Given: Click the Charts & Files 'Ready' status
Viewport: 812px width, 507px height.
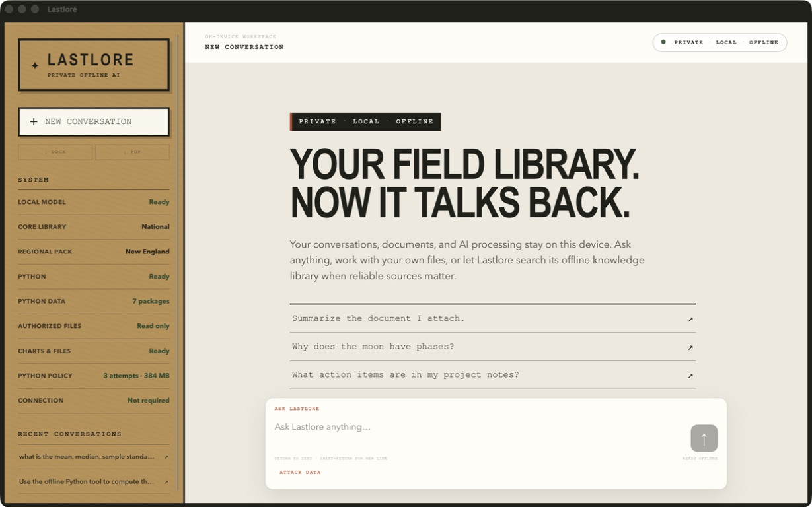Looking at the screenshot, I should [159, 351].
